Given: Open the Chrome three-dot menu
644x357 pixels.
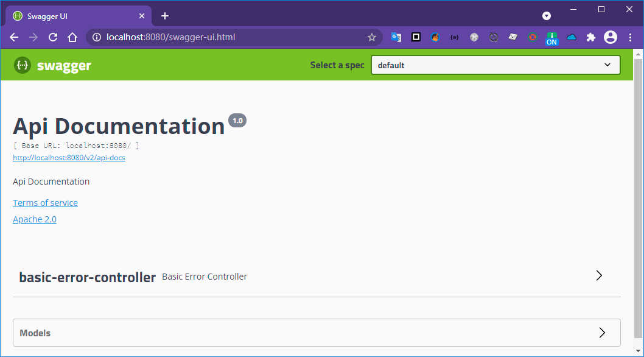Looking at the screenshot, I should (630, 37).
